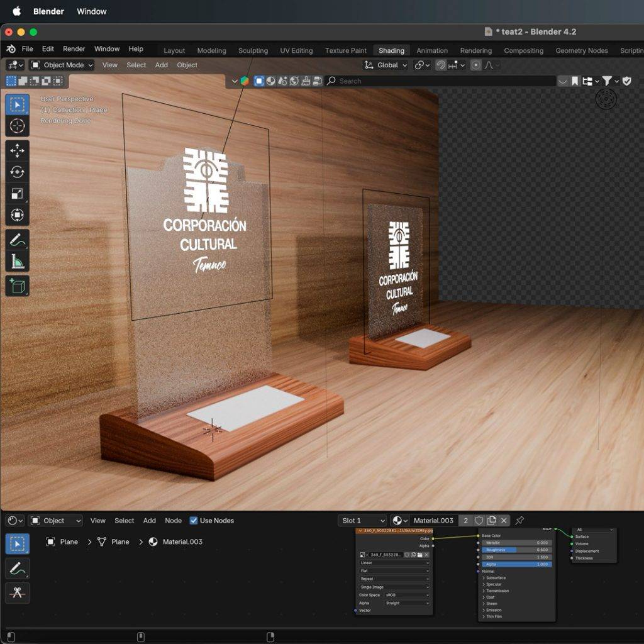Toggle the node editor pin icon
Viewport: 644px width, 644px height.
[x=519, y=520]
